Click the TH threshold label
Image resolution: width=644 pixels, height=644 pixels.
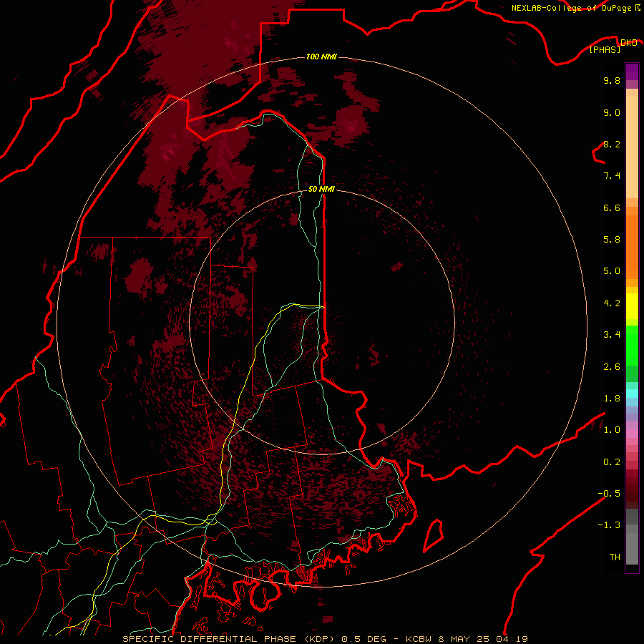click(x=615, y=557)
